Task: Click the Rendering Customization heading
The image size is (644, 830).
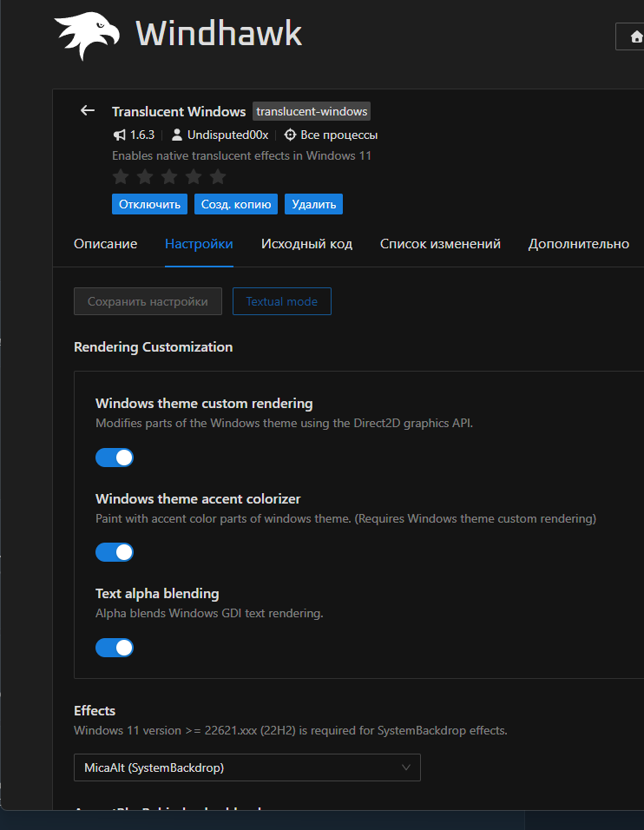Action: tap(154, 346)
